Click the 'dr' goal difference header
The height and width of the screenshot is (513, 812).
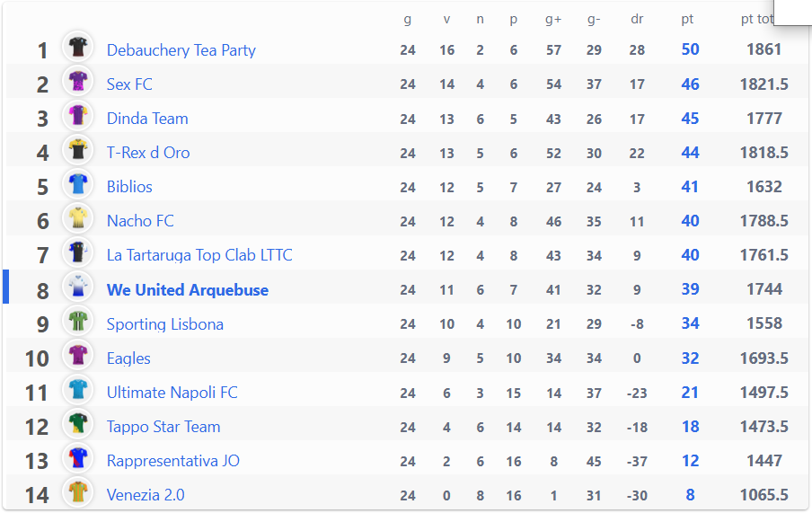tap(637, 19)
